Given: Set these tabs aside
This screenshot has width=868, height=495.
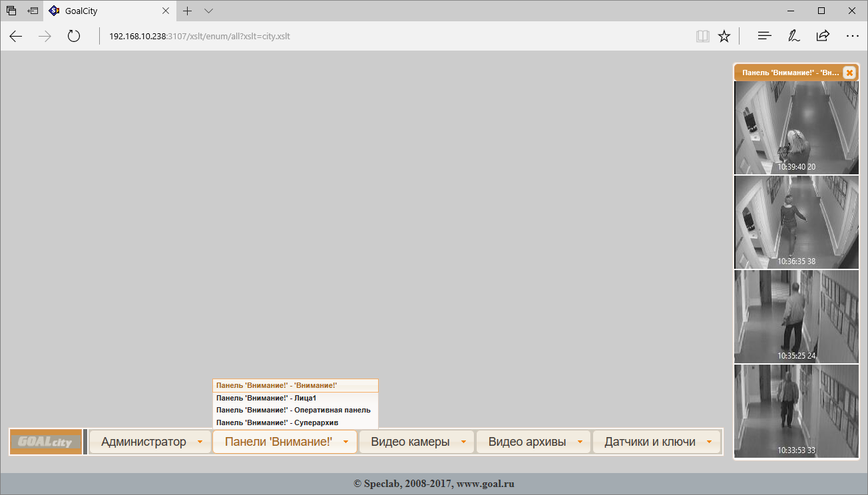Looking at the screenshot, I should [33, 11].
